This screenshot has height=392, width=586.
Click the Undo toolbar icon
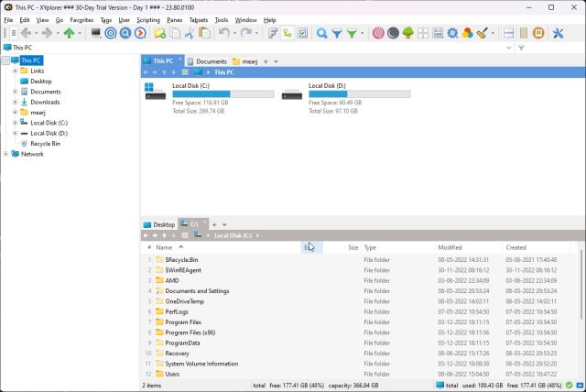tap(223, 33)
